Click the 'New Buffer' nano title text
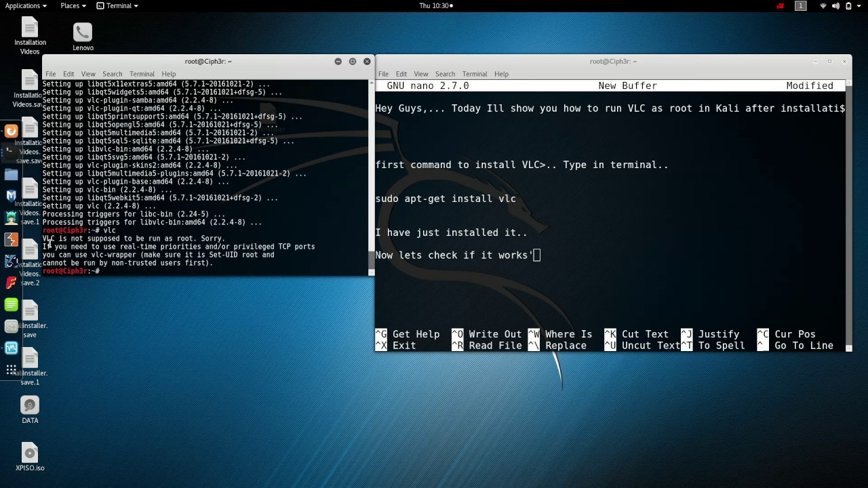868x488 pixels. [x=627, y=86]
